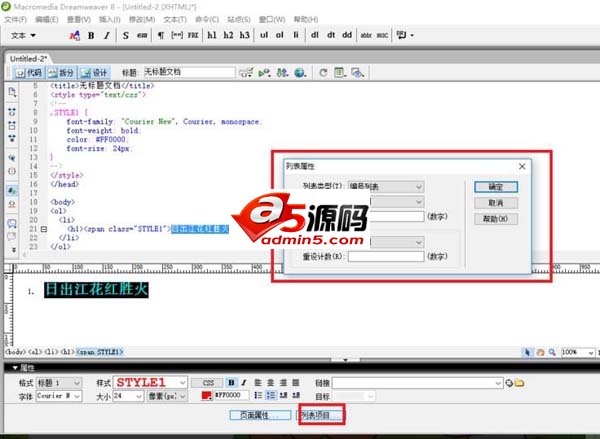Click the #FF0000 color value field
The image size is (600, 439).
click(232, 395)
